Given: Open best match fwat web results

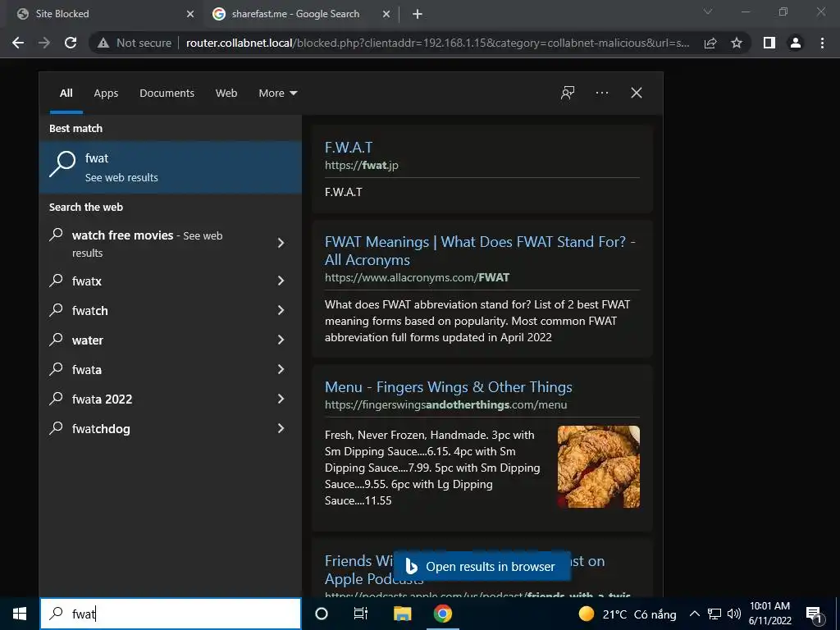Looking at the screenshot, I should click(171, 167).
